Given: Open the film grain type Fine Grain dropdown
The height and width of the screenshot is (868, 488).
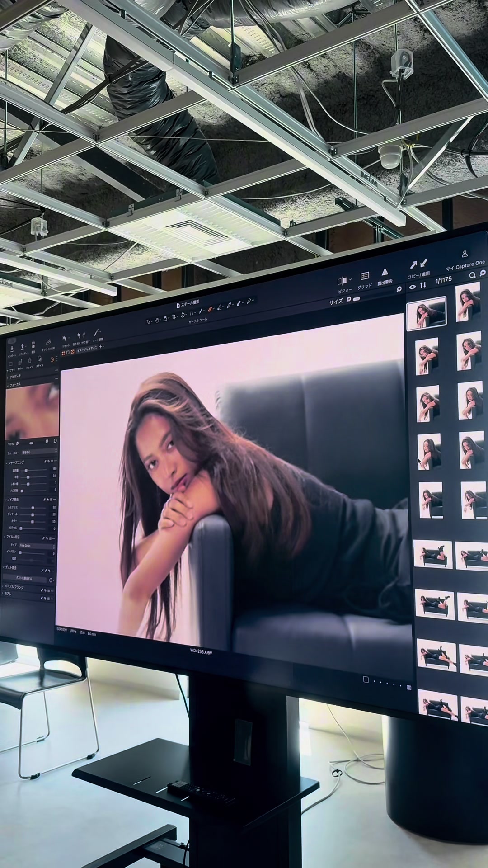Looking at the screenshot, I should [x=37, y=546].
